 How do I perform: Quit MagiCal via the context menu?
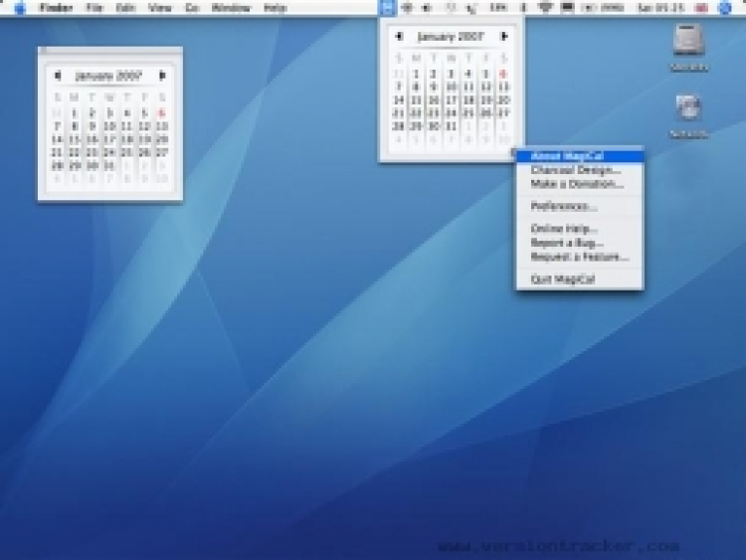coord(580,279)
